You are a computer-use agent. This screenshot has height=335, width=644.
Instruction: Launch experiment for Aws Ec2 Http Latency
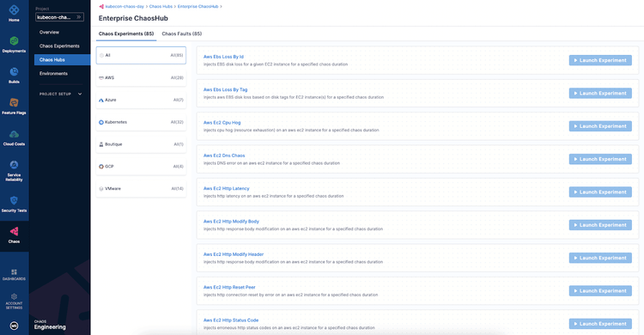pyautogui.click(x=600, y=192)
